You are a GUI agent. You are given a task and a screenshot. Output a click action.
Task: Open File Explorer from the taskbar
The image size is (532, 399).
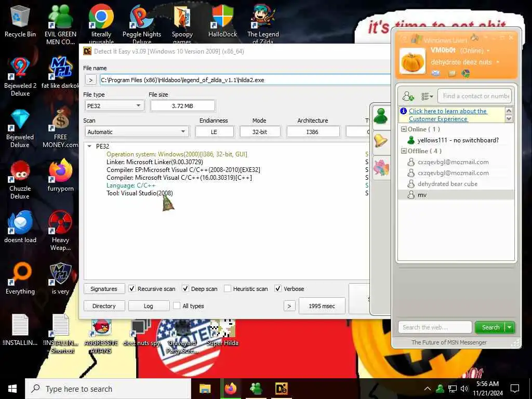(x=205, y=389)
